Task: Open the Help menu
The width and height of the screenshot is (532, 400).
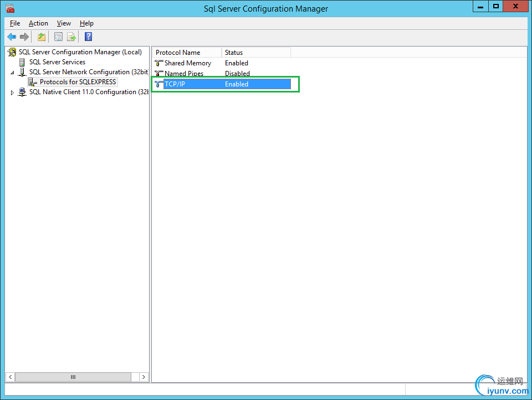Action: pos(86,23)
